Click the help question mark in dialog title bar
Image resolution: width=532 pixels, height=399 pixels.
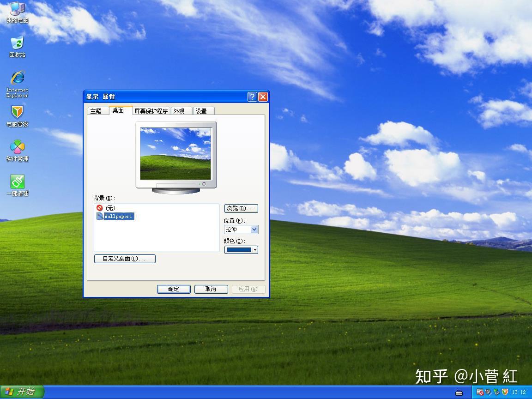point(252,97)
